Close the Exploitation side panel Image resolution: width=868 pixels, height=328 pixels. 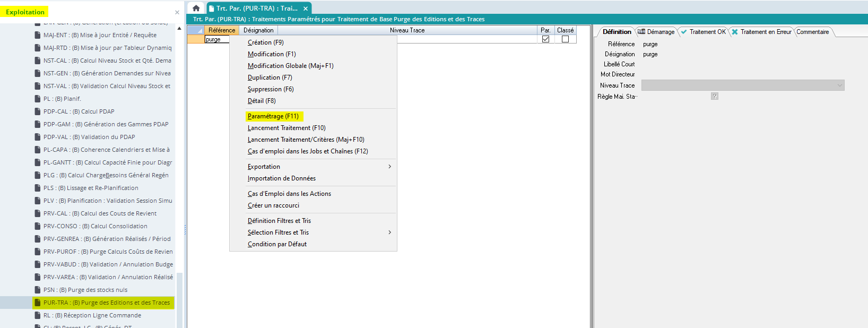(x=177, y=12)
